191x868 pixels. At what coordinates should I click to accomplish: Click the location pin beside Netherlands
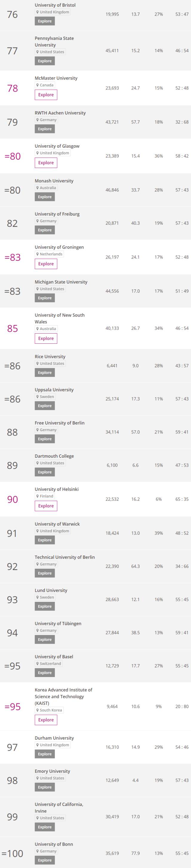coord(38,254)
